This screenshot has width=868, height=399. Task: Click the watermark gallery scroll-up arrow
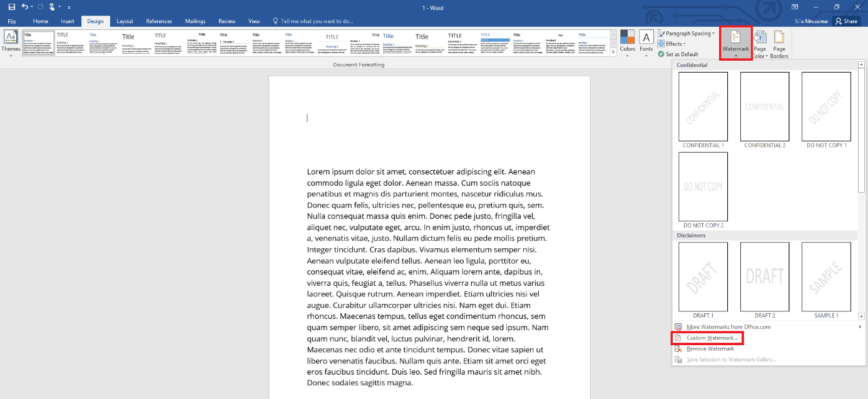[862, 63]
